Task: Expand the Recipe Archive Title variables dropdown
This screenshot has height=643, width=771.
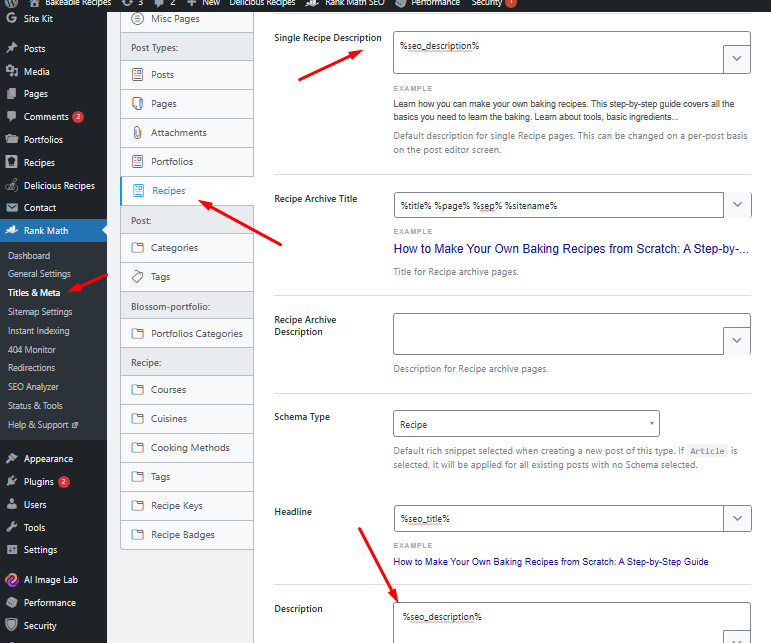Action: coord(737,205)
